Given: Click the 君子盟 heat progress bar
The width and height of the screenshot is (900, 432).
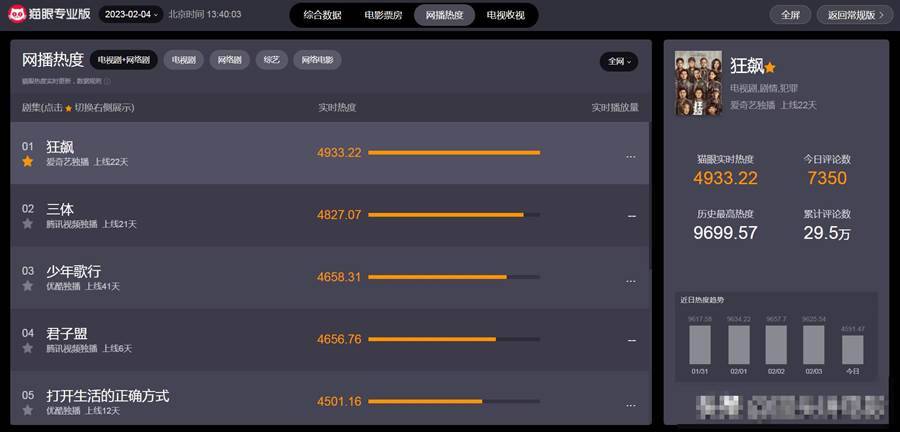Looking at the screenshot, I should point(454,339).
